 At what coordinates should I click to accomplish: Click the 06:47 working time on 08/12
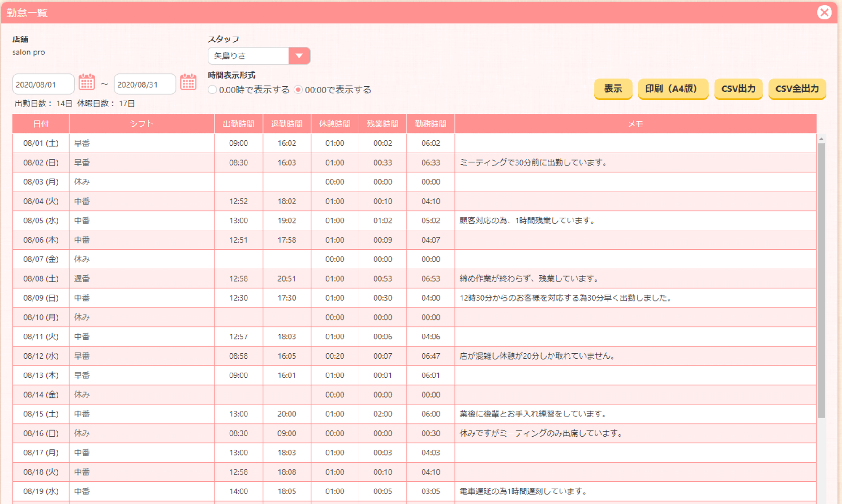[431, 356]
